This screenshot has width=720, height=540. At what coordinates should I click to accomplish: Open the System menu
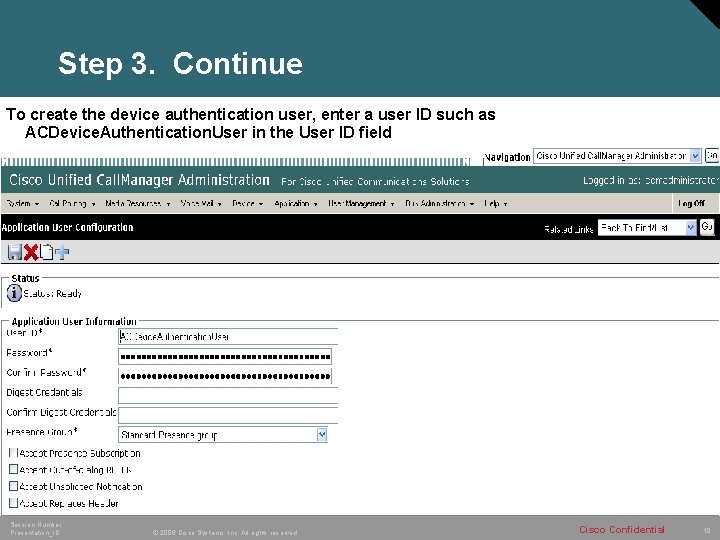click(x=22, y=203)
